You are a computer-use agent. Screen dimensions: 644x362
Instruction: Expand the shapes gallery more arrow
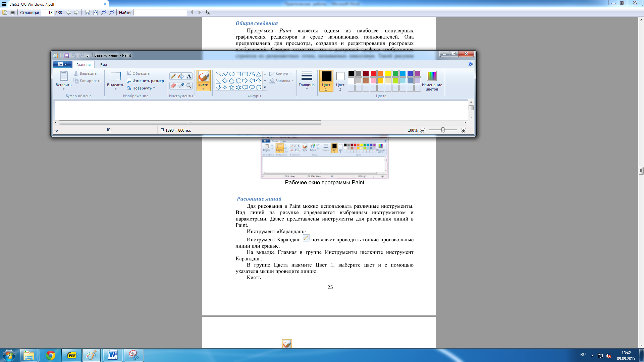tap(265, 87)
